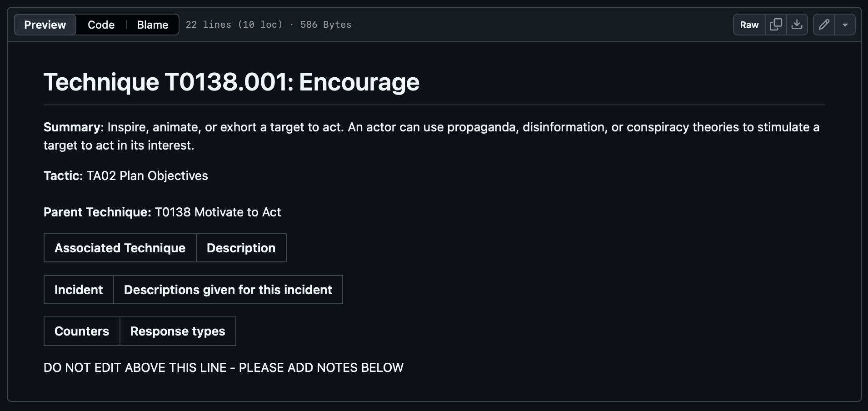
Task: Click the T0138 Motivate to Act line
Action: coord(162,212)
